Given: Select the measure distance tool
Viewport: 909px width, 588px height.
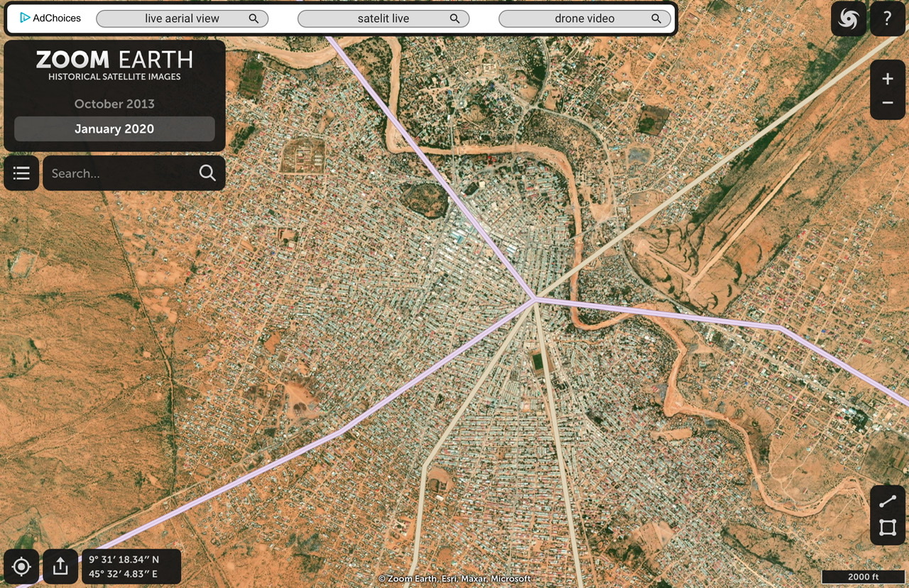Looking at the screenshot, I should point(887,502).
